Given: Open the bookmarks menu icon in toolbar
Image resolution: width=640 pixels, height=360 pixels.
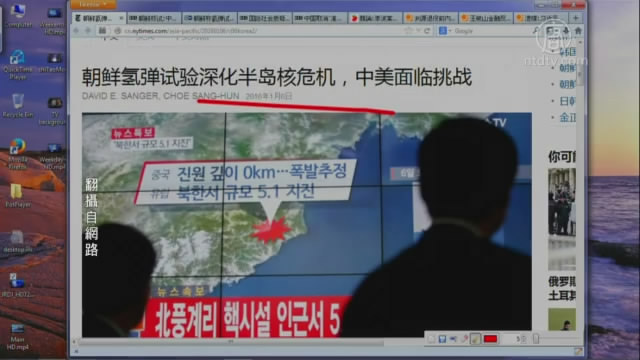Looking at the screenshot, I should (551, 31).
